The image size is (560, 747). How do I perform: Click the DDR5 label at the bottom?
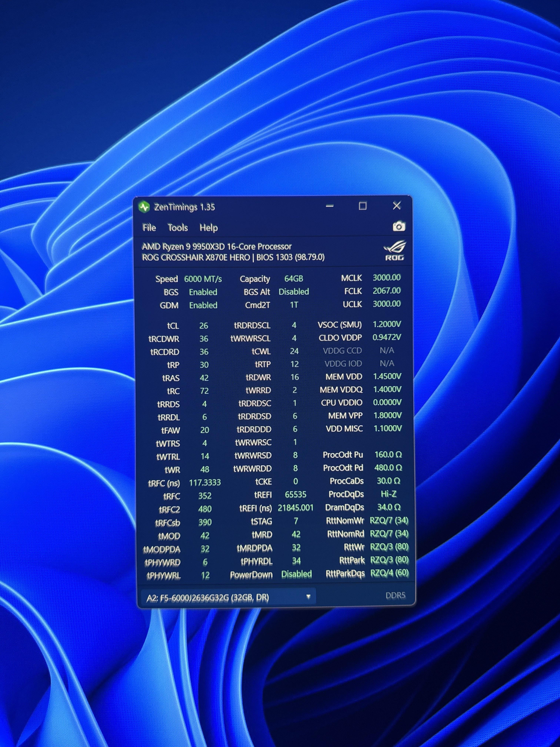pos(395,595)
